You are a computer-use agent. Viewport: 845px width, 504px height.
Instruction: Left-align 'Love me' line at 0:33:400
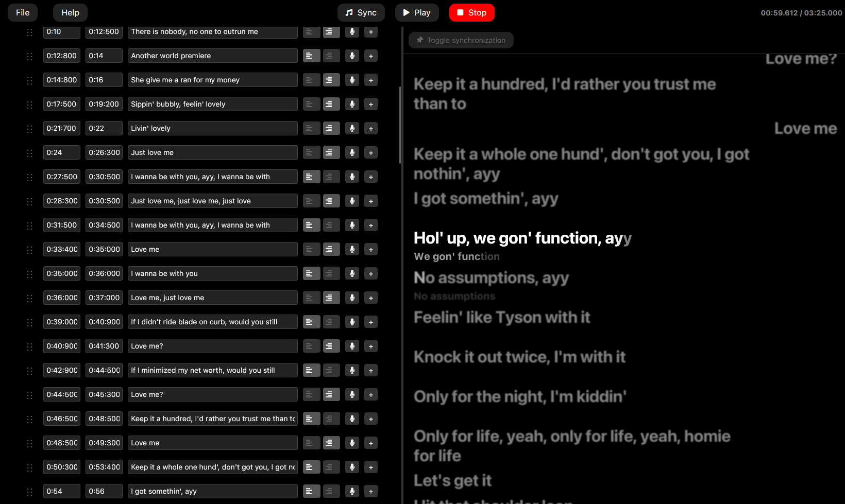(311, 249)
